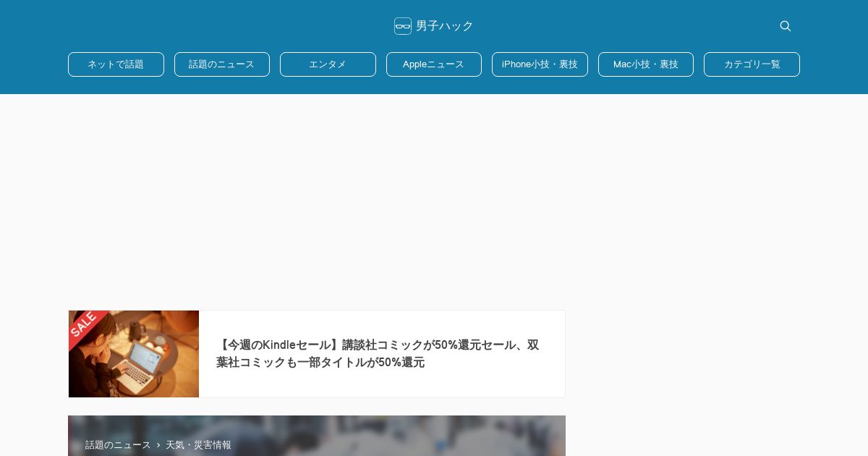Go to 男子ハック site title
Viewport: 868px width, 456px height.
(444, 26)
